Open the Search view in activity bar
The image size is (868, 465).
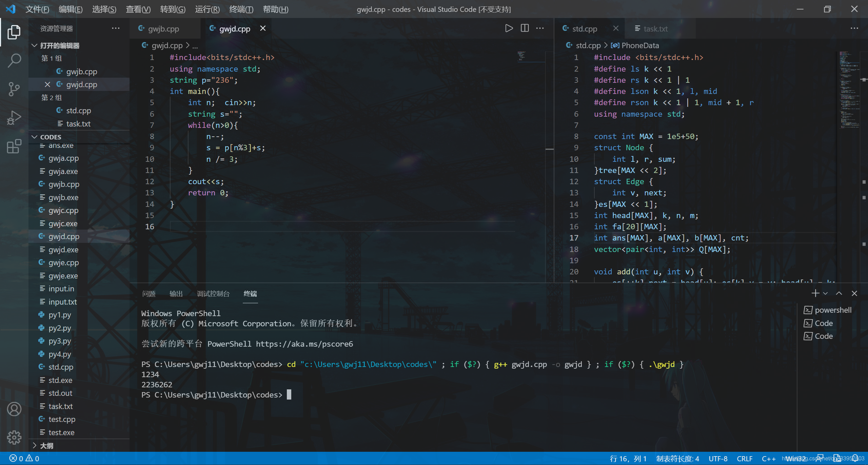click(14, 61)
